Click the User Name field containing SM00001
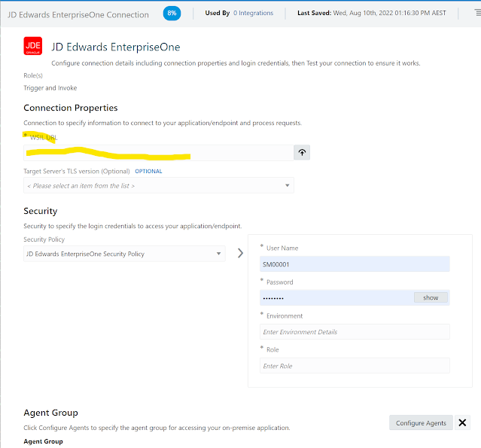This screenshot has height=448, width=481. [355, 264]
